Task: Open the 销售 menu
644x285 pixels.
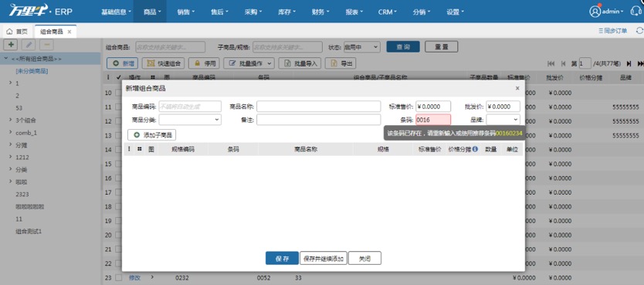Action: pos(185,12)
